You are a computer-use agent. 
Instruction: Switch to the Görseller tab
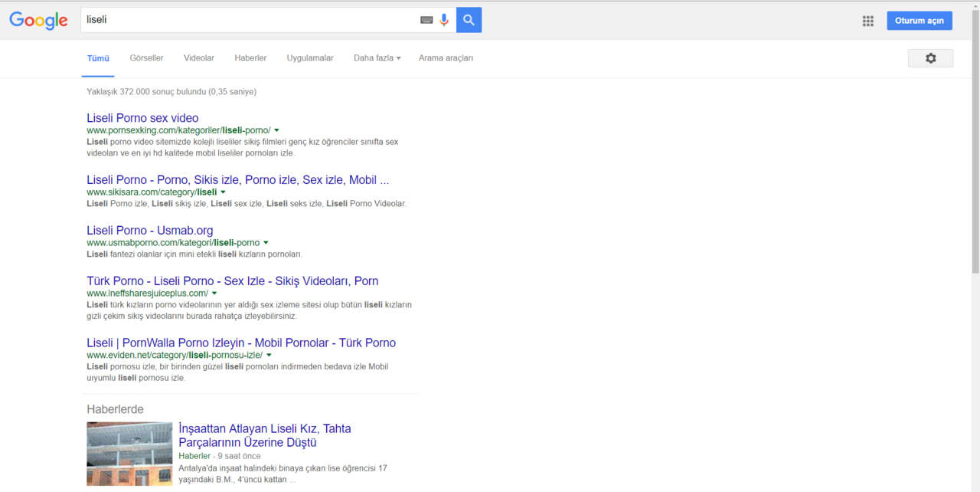(146, 58)
